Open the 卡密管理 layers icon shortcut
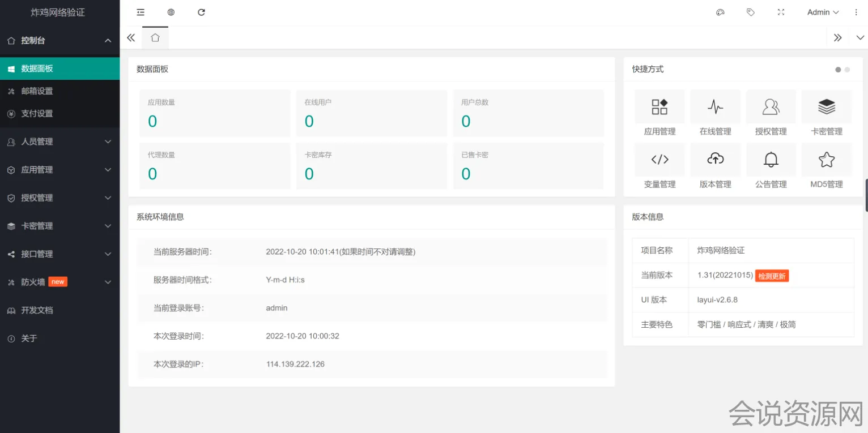868x433 pixels. pos(826,107)
